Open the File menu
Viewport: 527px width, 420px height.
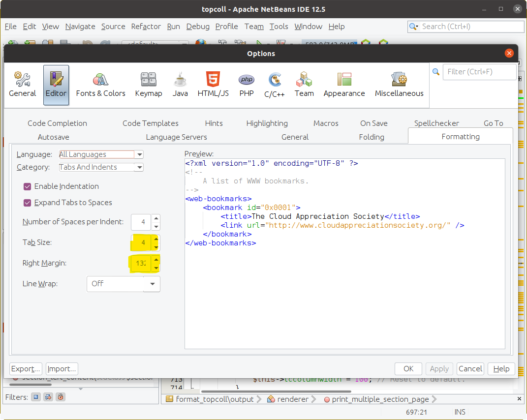click(10, 27)
